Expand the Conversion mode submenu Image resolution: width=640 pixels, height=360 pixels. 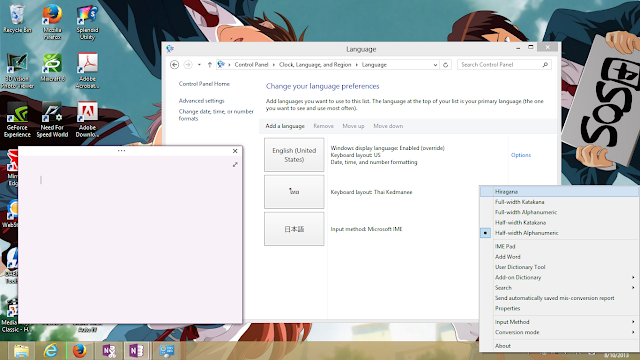pyautogui.click(x=633, y=332)
